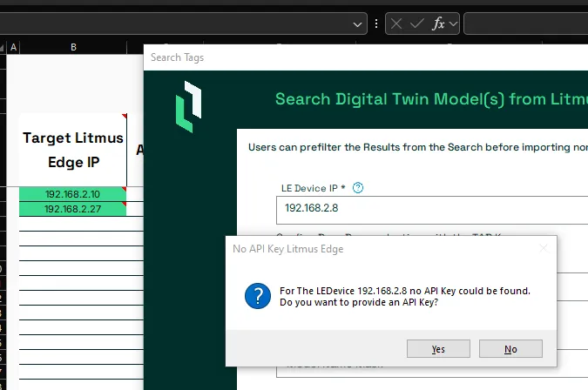Click the Search Tags window title
The height and width of the screenshot is (390, 588).
click(178, 57)
